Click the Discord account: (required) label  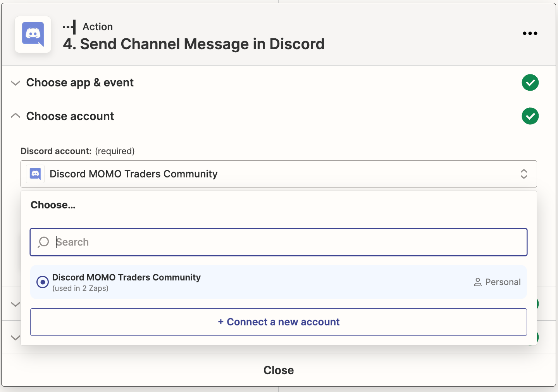tap(77, 151)
